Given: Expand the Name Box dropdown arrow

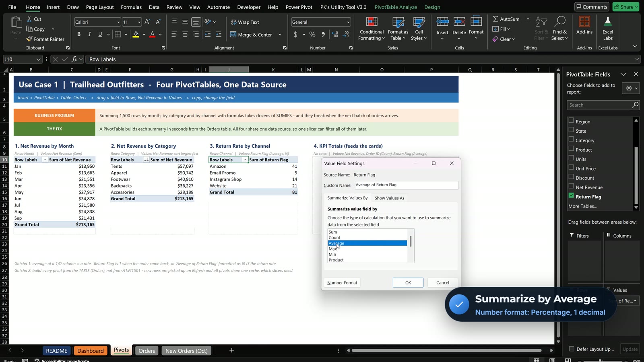Looking at the screenshot, I should tap(39, 59).
